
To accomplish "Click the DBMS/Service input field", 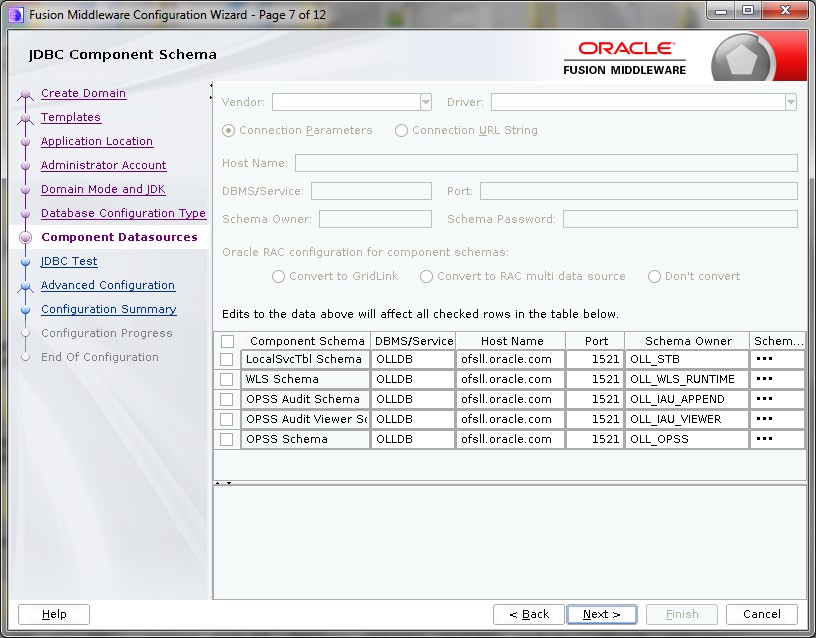I will click(x=371, y=191).
